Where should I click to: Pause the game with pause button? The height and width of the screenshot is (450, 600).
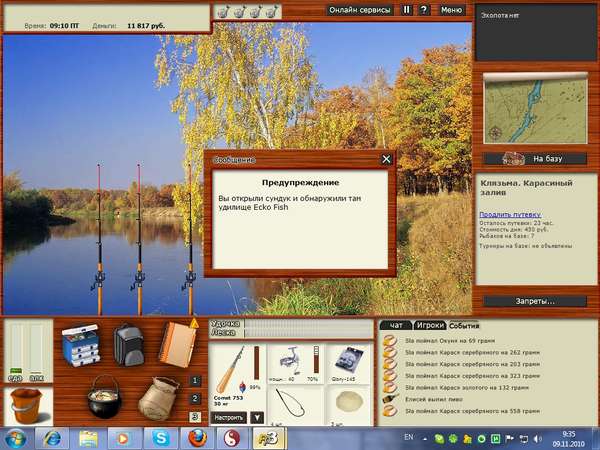[x=407, y=10]
